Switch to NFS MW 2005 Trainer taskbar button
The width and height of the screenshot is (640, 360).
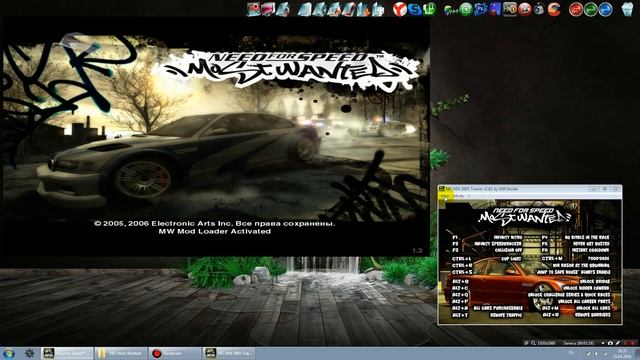229,353
